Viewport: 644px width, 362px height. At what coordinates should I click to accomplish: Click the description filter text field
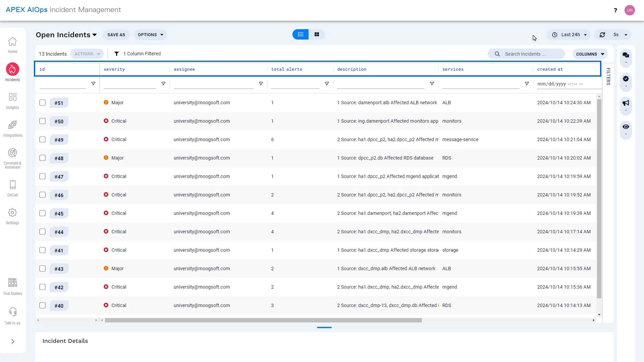pyautogui.click(x=381, y=84)
